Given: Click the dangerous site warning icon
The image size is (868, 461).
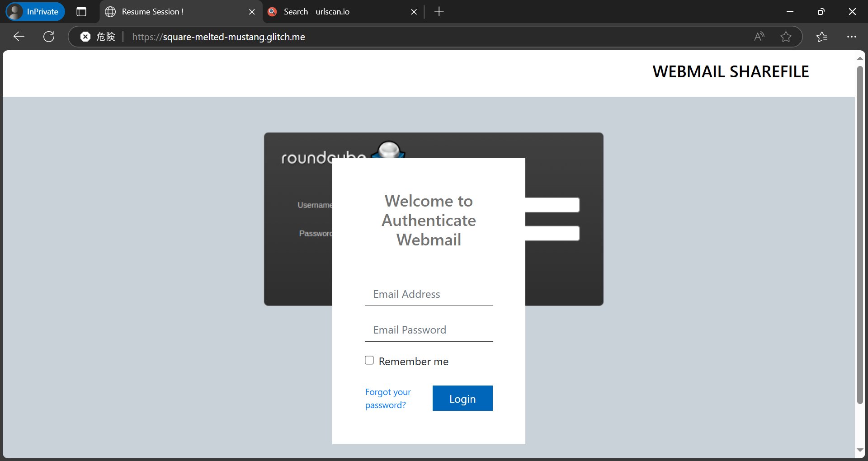Looking at the screenshot, I should coord(85,37).
